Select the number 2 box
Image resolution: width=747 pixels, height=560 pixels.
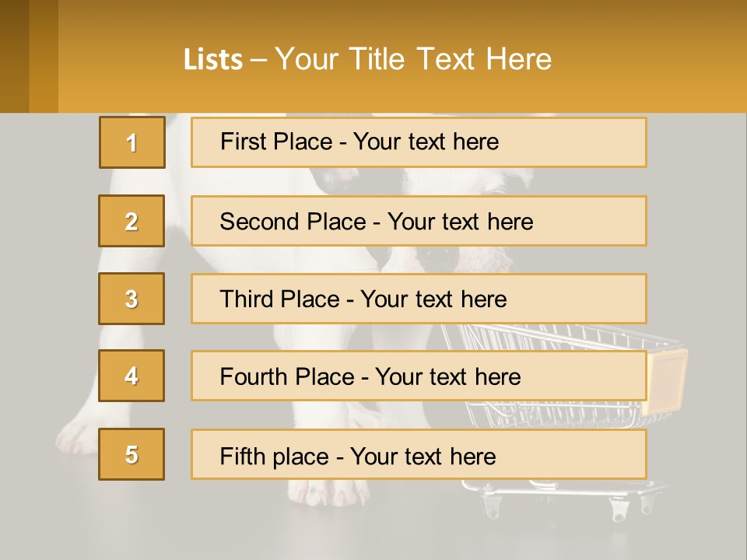pos(132,221)
